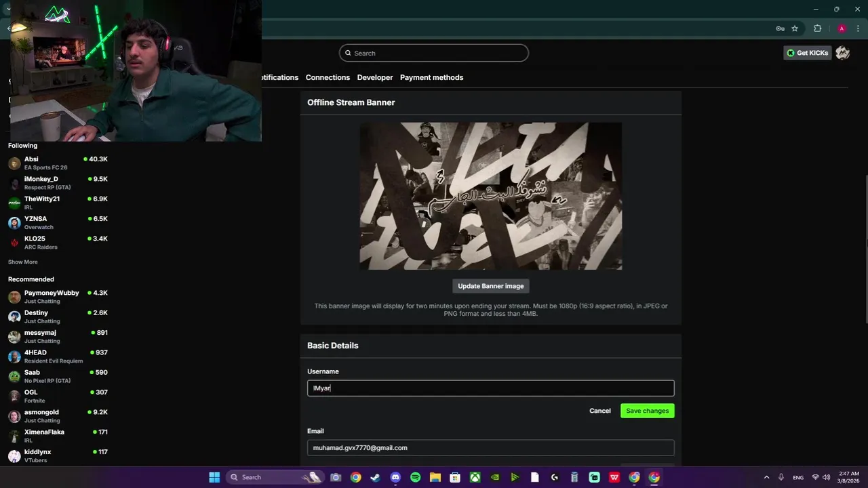This screenshot has width=868, height=488.
Task: Open 4HEAD channel avatar
Action: (14, 357)
